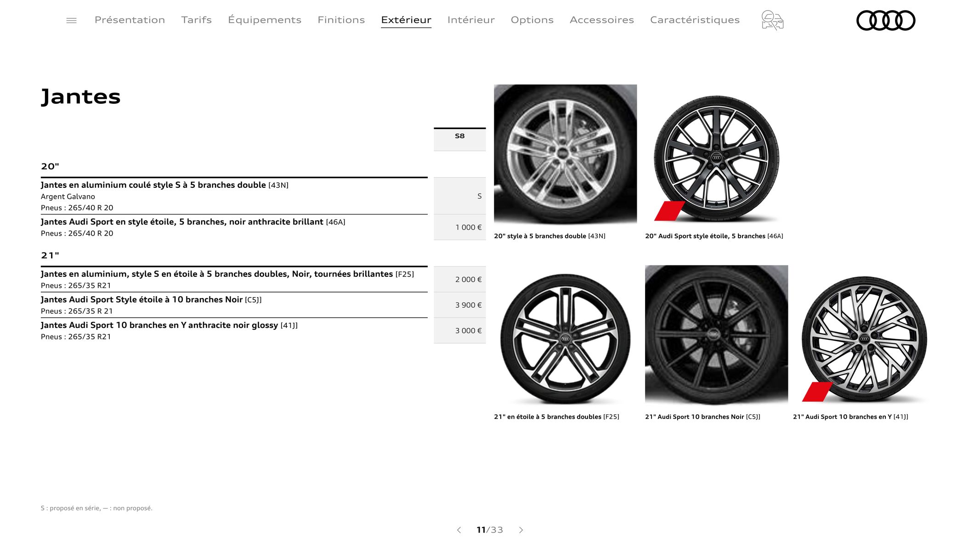Click caption 20" Audi Sport style étoile [46A]
This screenshot has height=551, width=980.
pyautogui.click(x=714, y=236)
